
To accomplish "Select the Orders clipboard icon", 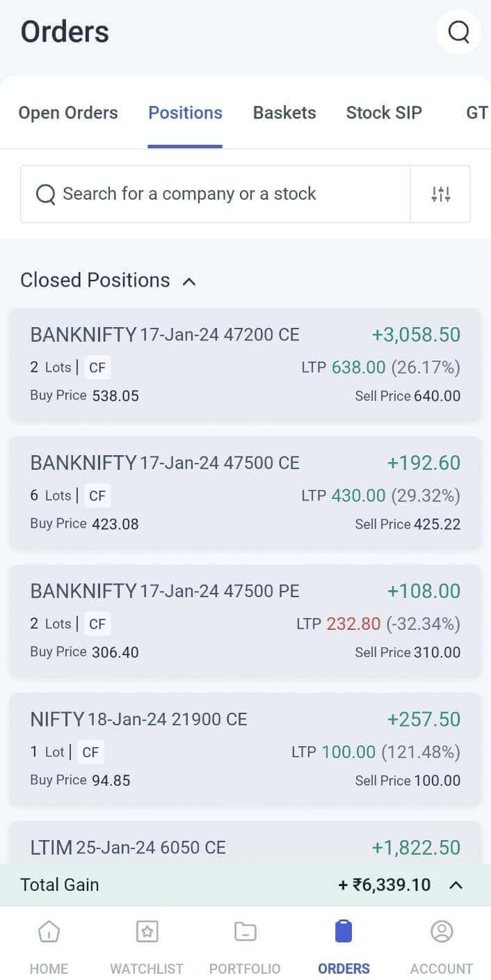I will tap(344, 932).
